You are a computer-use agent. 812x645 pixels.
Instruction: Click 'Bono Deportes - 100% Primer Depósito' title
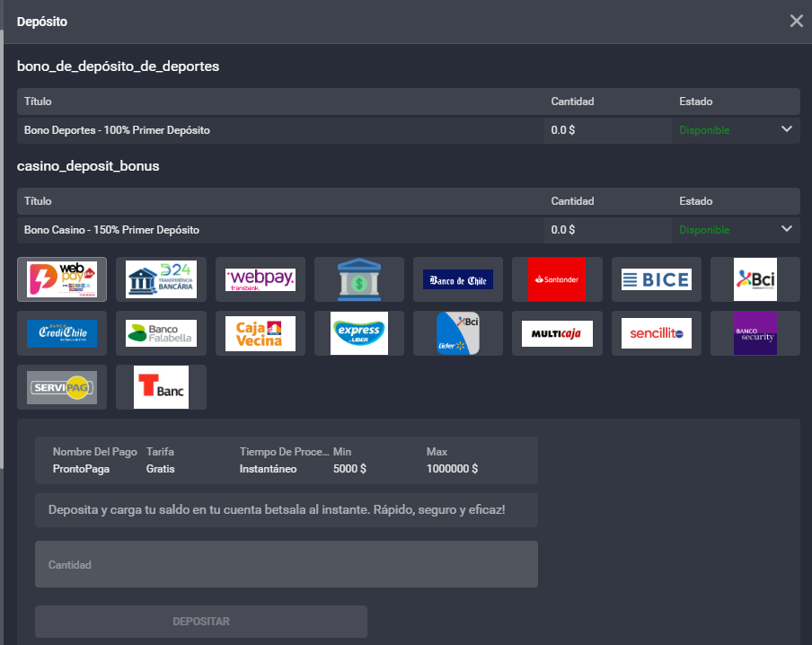pyautogui.click(x=117, y=130)
